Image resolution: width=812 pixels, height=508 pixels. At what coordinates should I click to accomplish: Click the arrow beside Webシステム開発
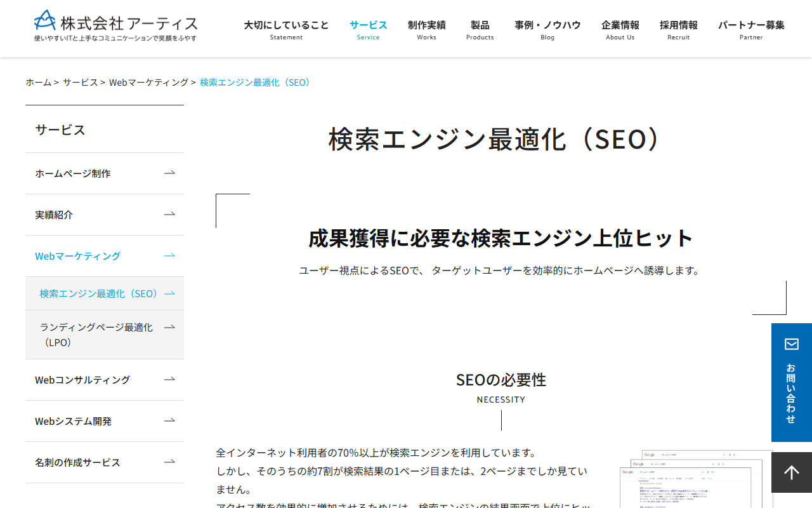[x=169, y=420]
